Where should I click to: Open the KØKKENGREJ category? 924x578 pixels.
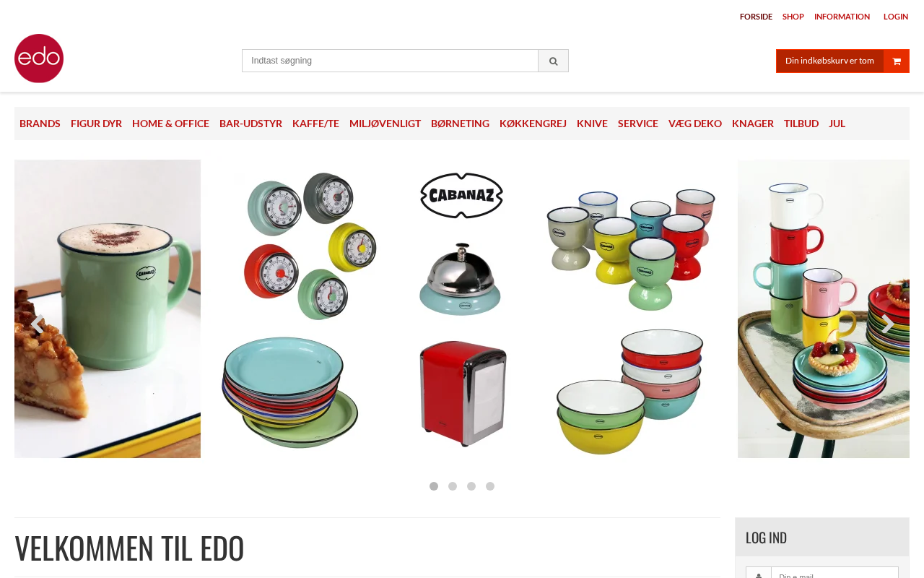click(533, 124)
